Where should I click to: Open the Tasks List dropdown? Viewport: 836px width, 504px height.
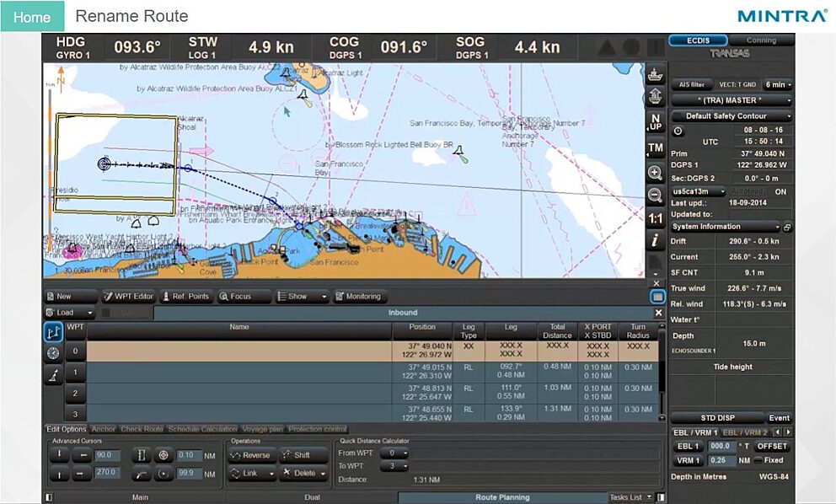click(630, 497)
